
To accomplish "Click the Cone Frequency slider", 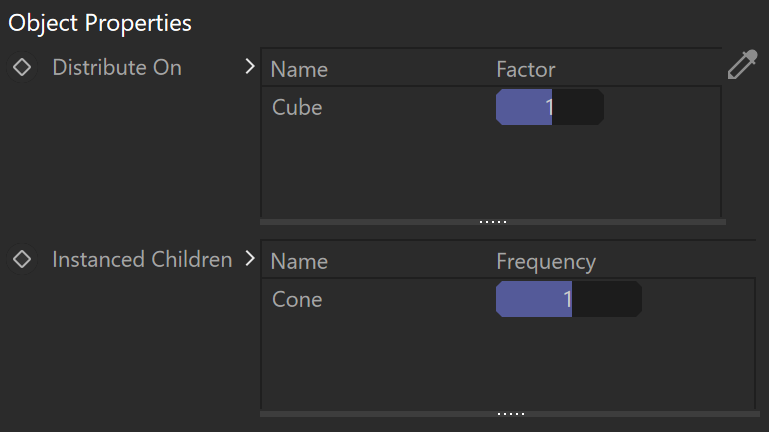I will [x=569, y=299].
